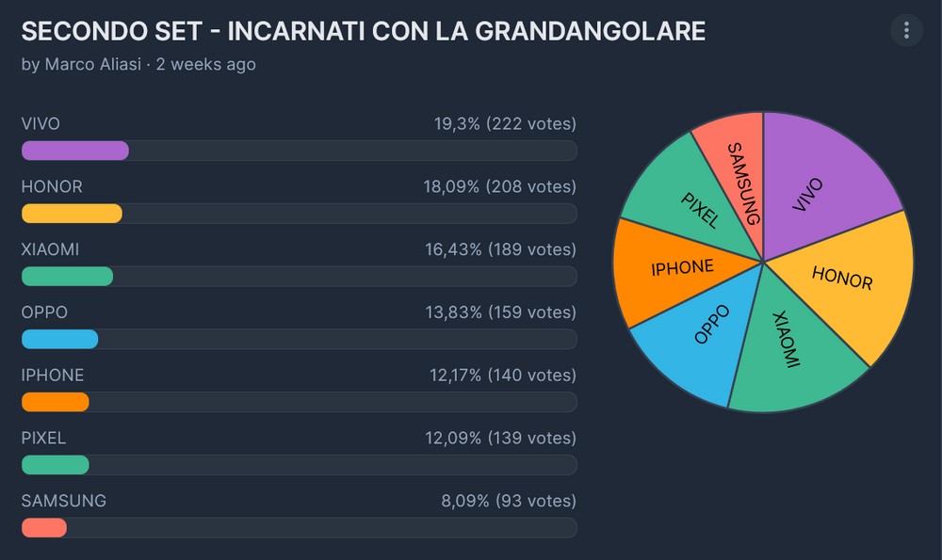Open the three-dot more options menu

pyautogui.click(x=906, y=31)
